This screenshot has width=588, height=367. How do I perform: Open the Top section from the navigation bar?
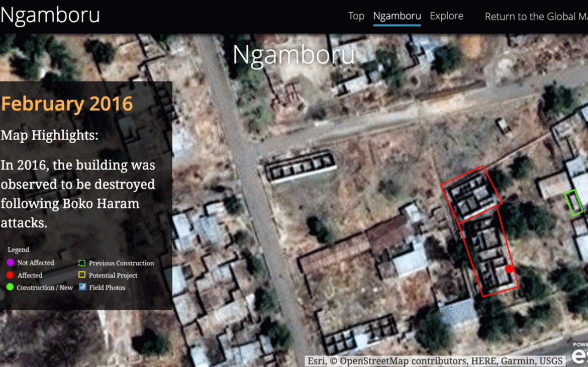coord(356,16)
